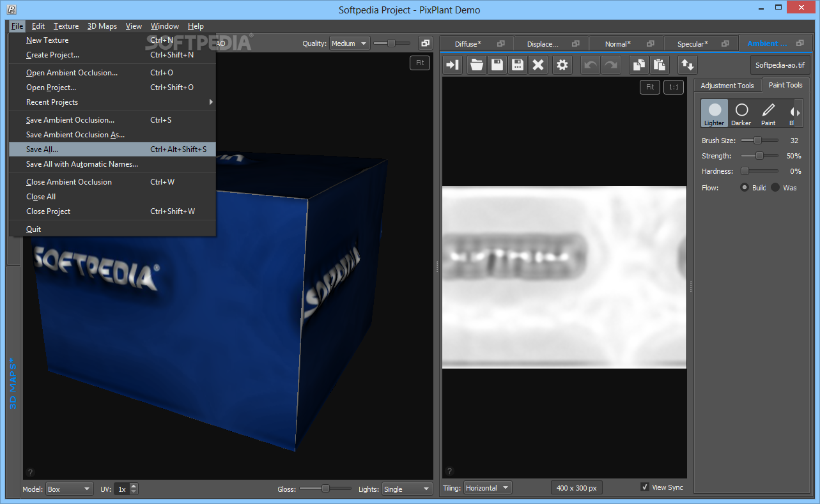Toggle the View Sync checkbox

(645, 487)
